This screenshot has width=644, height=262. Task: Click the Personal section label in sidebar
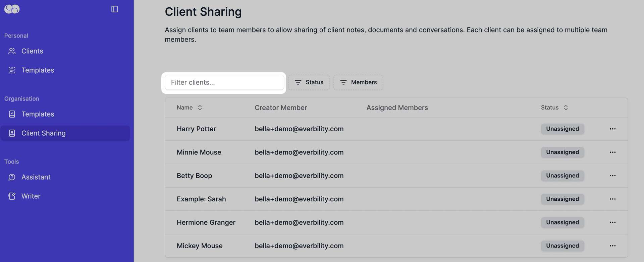click(x=16, y=36)
